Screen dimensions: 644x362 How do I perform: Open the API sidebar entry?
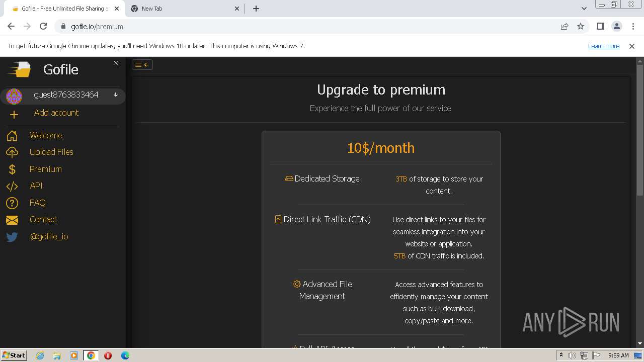coord(36,186)
